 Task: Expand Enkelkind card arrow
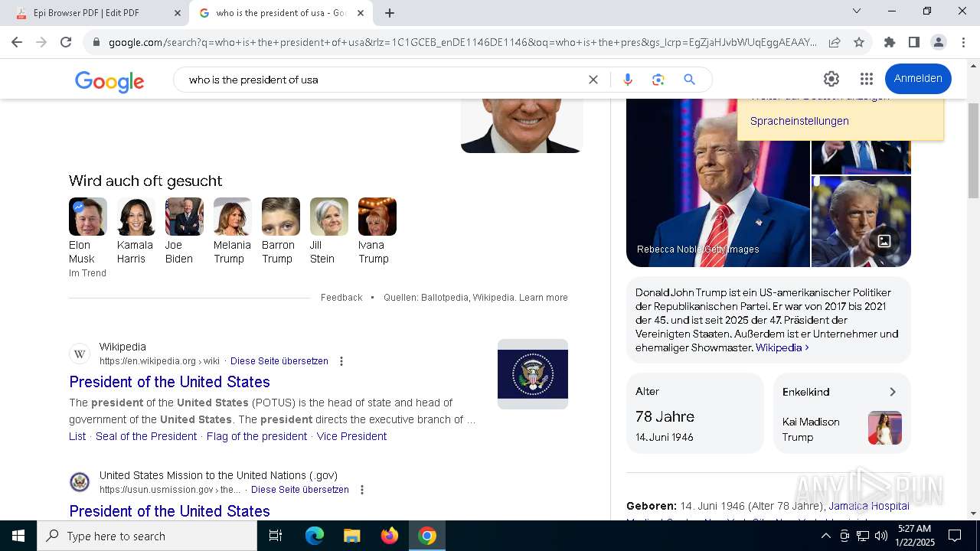(892, 392)
